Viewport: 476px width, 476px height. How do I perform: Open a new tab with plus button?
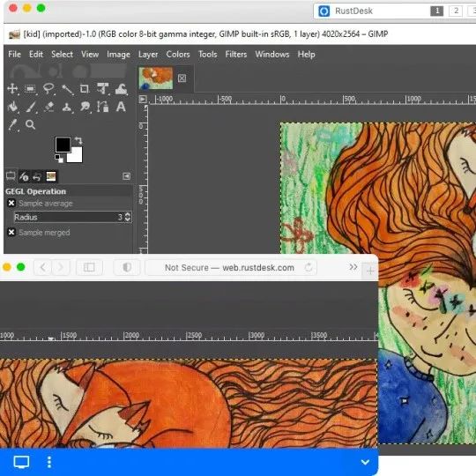click(x=370, y=271)
